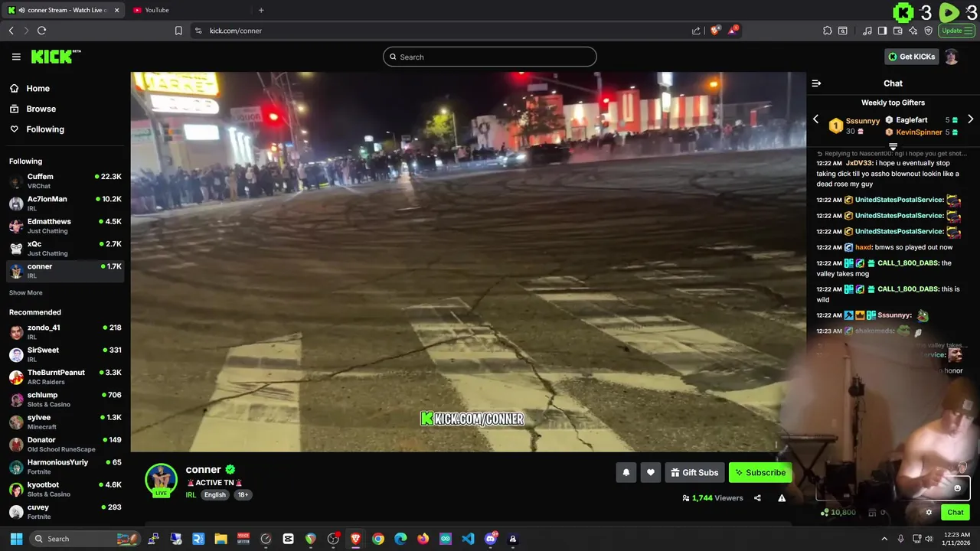Open emote picker in chat input

pos(957,488)
